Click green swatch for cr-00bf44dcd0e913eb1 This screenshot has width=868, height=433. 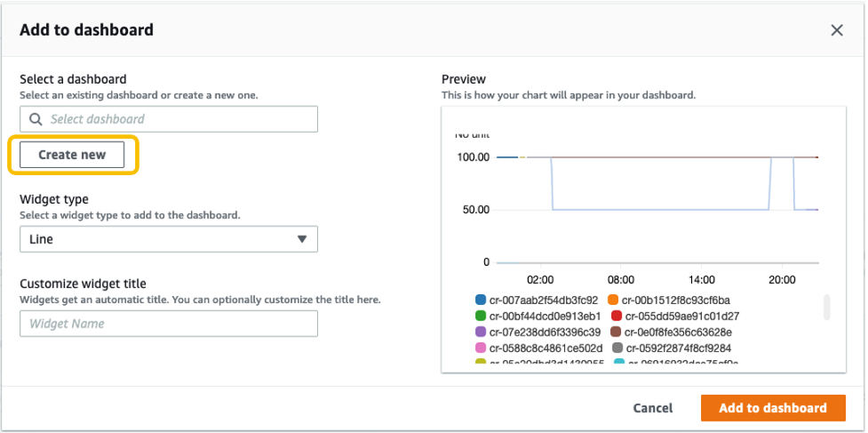point(481,317)
